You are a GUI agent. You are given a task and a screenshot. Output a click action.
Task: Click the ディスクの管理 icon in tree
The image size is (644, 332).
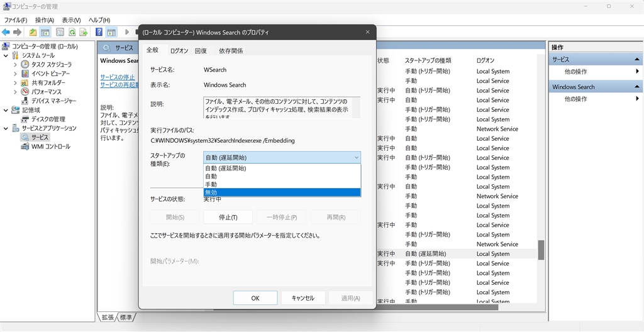point(25,119)
